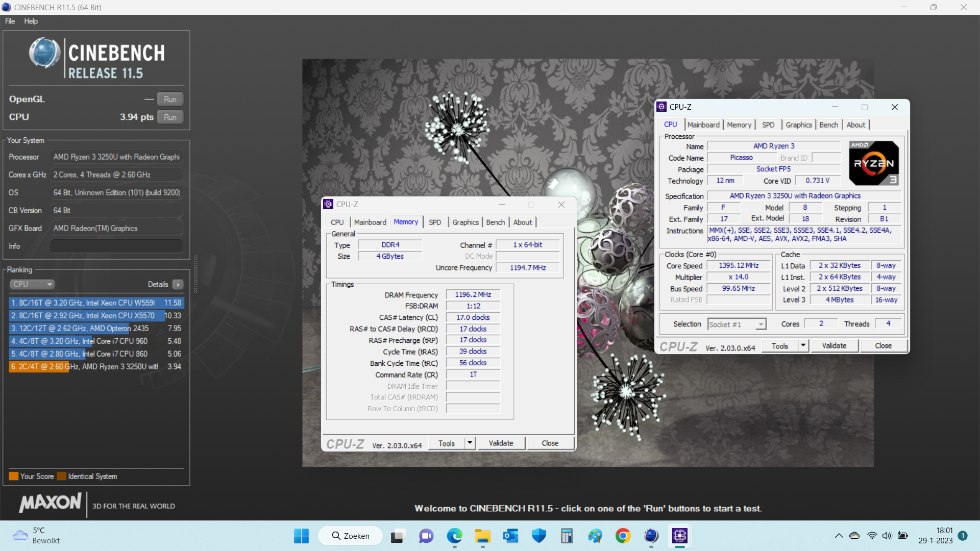980x551 pixels.
Task: Click the battery status tray icon
Action: [x=903, y=536]
